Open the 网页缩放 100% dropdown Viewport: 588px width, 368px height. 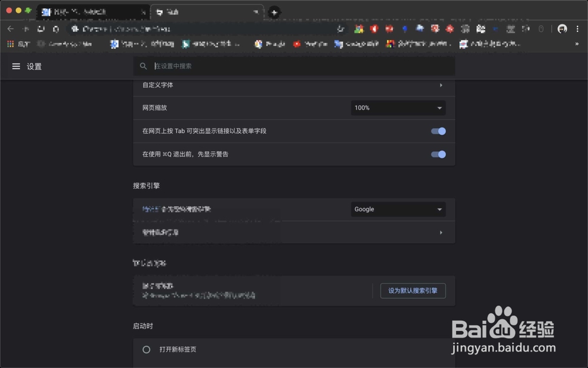[x=398, y=108]
